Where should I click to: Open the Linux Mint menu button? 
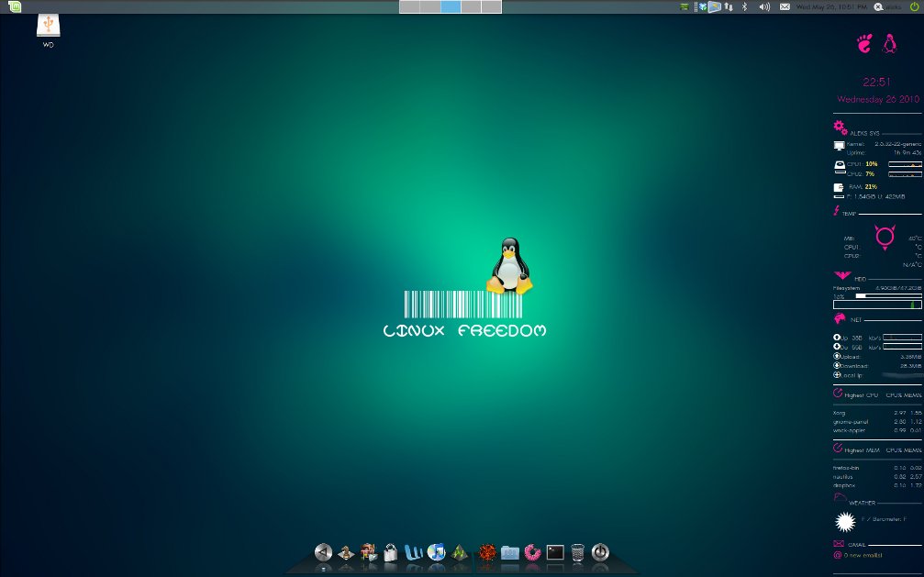[15, 6]
